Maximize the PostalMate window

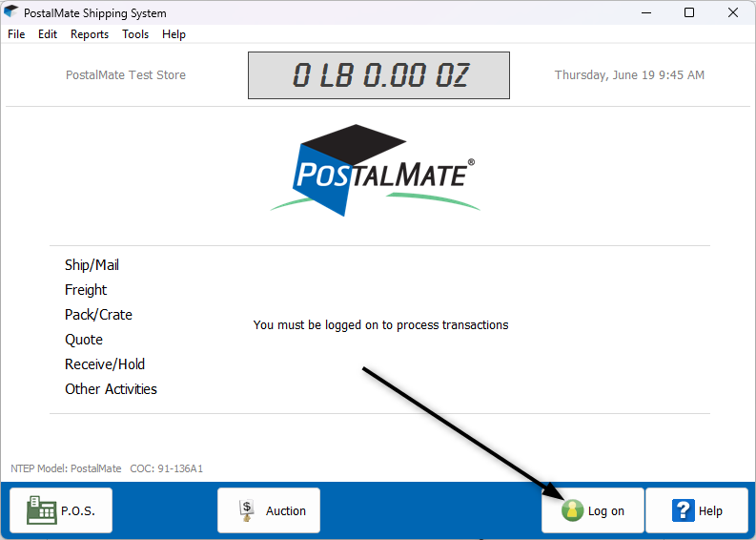[x=689, y=12]
